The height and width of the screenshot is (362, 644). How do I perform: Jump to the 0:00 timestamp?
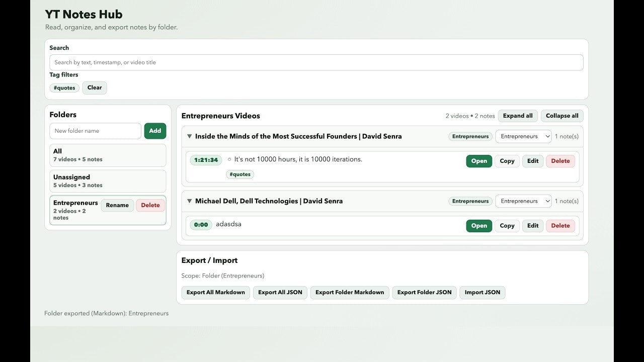201,225
